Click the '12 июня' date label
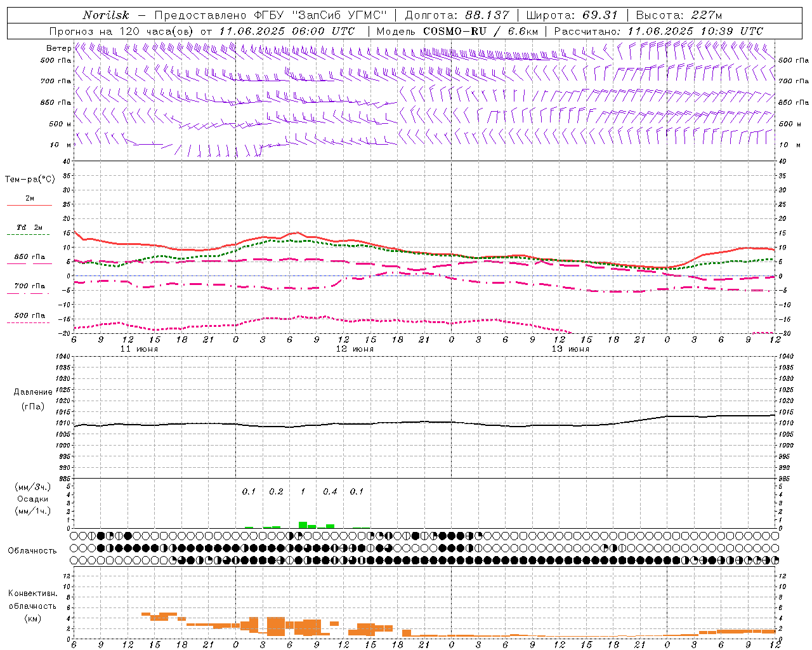Viewport: 812px width, 650px height. [x=355, y=349]
